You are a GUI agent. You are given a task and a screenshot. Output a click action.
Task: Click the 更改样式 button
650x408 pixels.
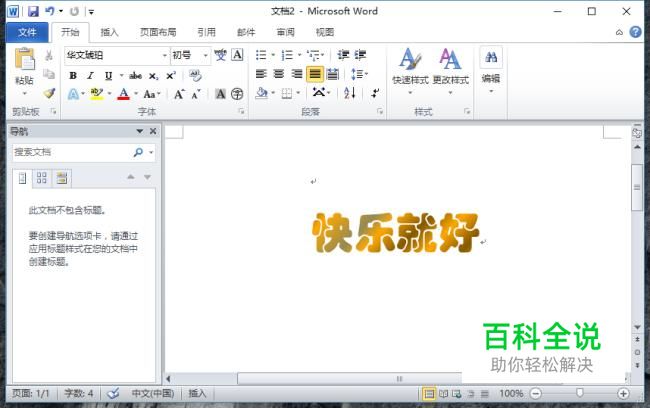point(451,71)
